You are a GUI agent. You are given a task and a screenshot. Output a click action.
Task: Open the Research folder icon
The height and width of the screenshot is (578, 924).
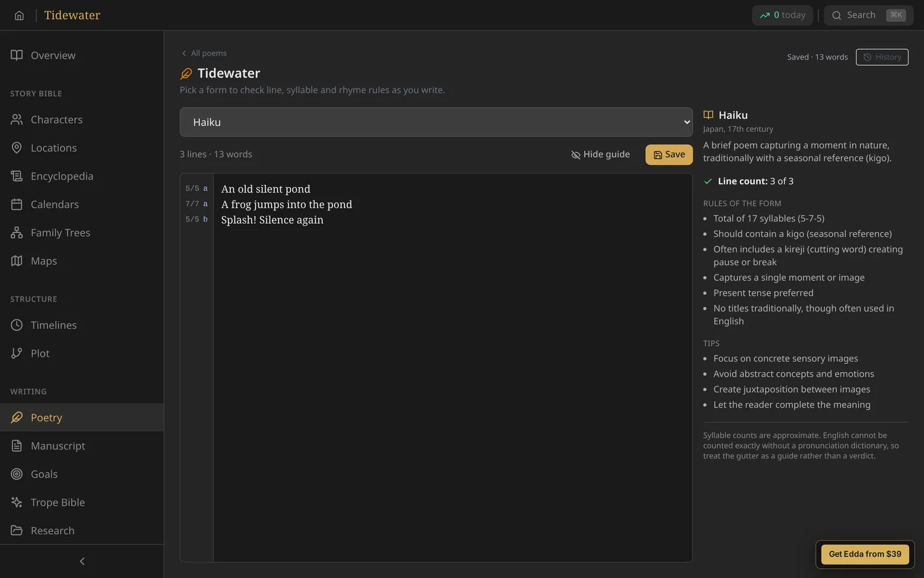[x=17, y=530]
